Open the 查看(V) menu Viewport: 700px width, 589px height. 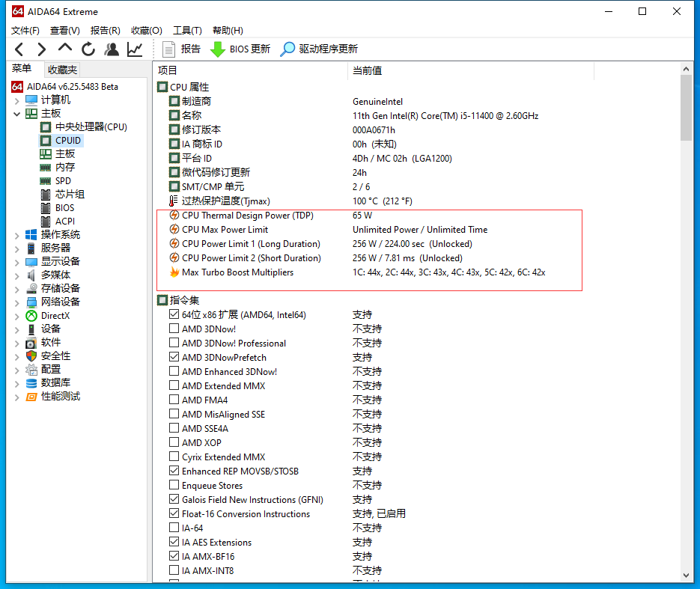(x=64, y=31)
